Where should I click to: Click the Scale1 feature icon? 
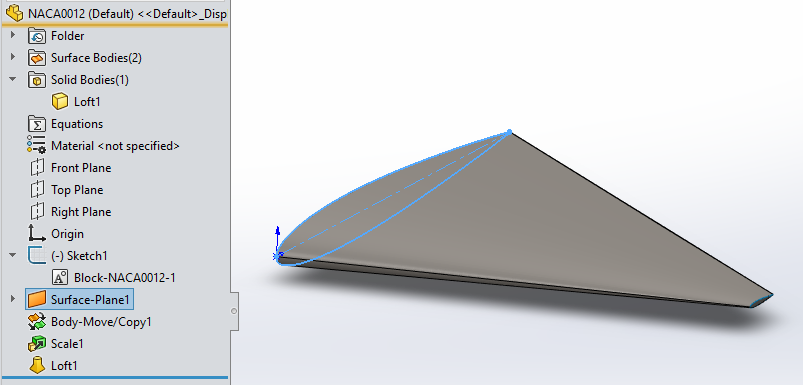point(37,344)
